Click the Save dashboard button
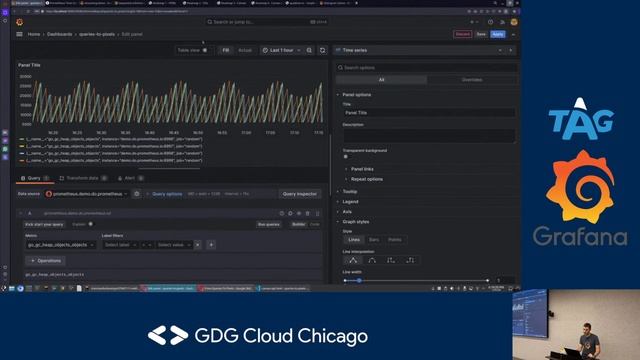 [x=481, y=34]
